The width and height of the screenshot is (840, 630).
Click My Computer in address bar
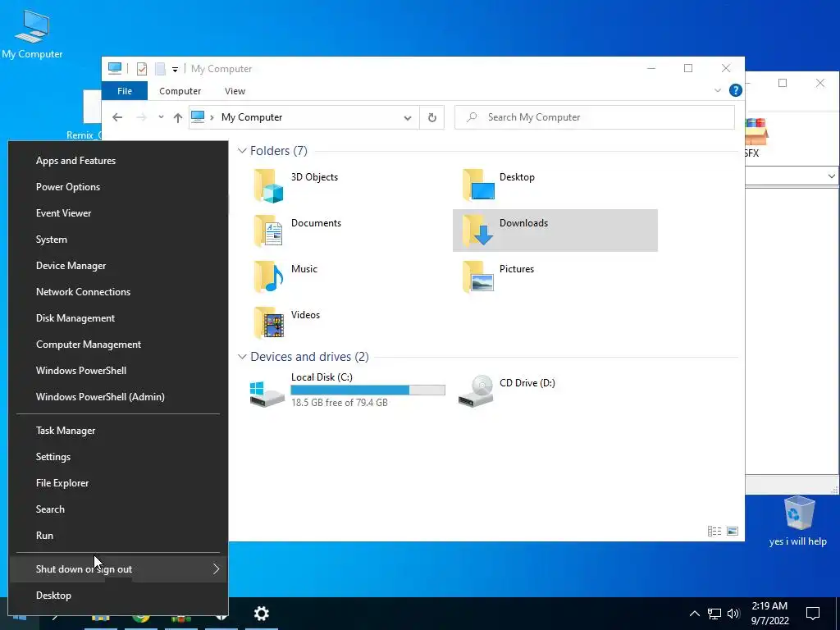(x=252, y=117)
